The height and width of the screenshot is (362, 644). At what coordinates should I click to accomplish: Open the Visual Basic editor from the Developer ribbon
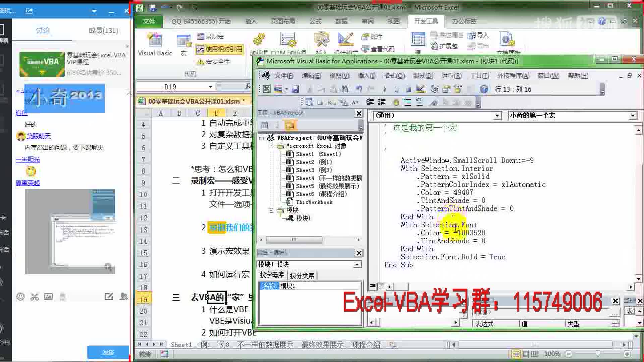154,44
